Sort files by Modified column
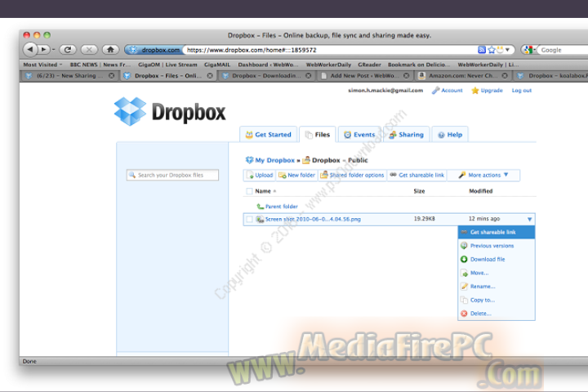 (480, 191)
